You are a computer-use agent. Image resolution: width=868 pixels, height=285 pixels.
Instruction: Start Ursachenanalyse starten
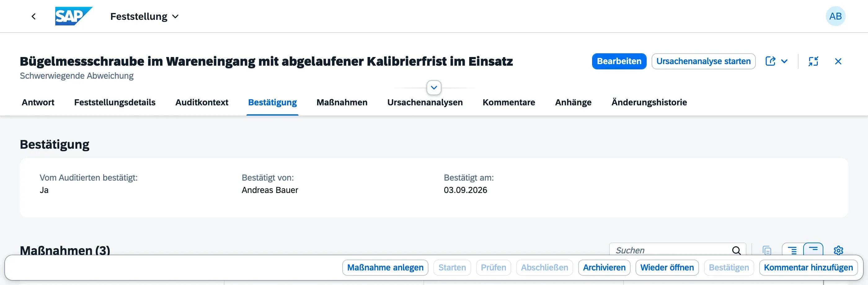(703, 61)
